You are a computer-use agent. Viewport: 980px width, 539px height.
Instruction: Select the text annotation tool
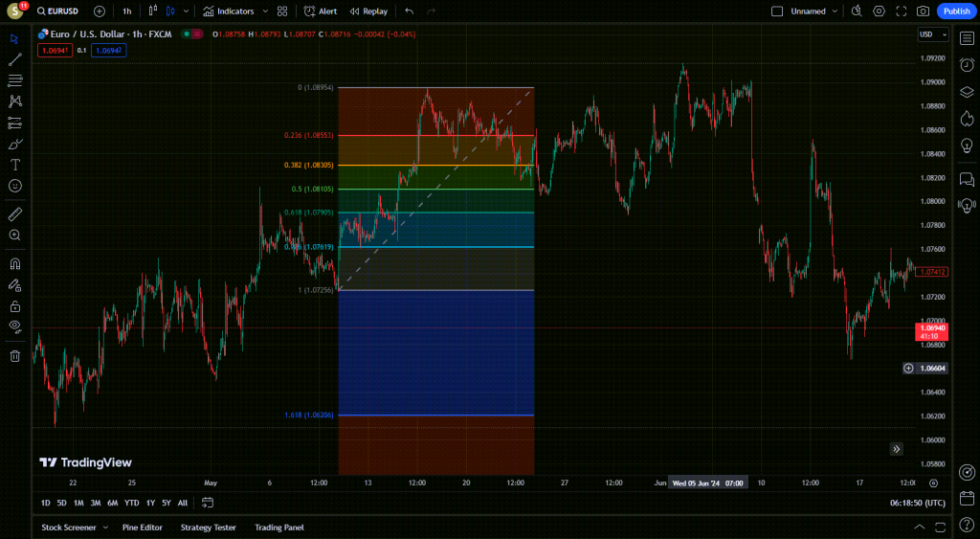[x=14, y=165]
